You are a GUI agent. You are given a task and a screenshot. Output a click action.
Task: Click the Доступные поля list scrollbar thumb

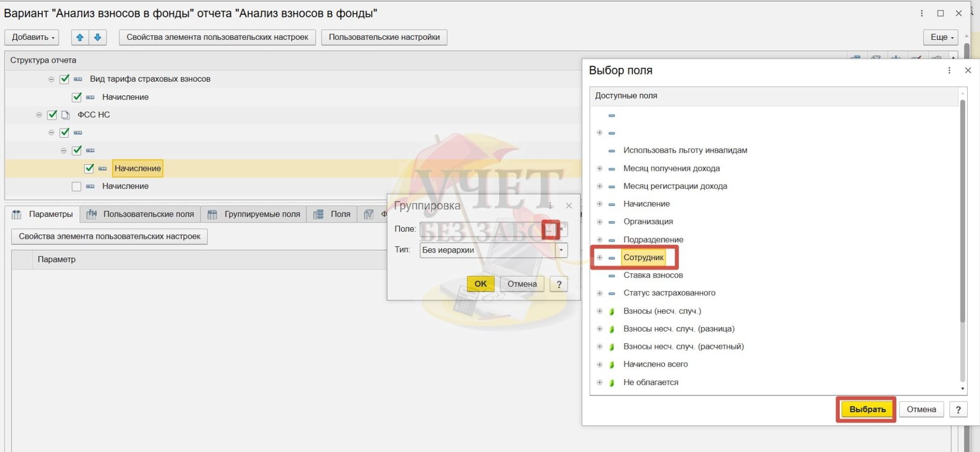coord(963,212)
